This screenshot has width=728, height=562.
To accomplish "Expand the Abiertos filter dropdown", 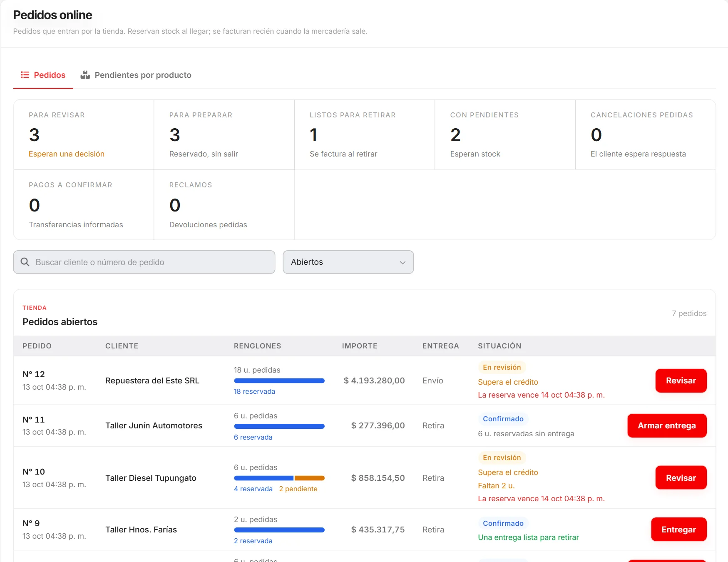I will coord(348,262).
